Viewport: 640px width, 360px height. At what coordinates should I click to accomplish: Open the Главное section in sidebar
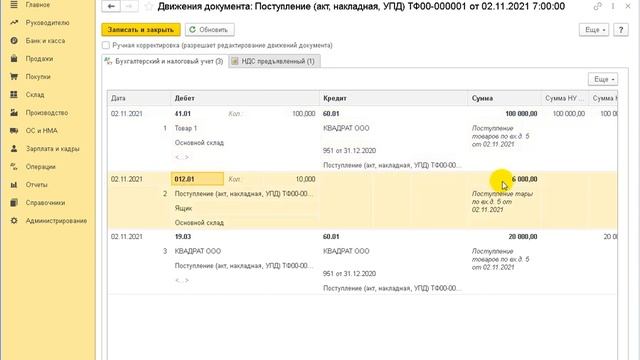click(x=38, y=5)
